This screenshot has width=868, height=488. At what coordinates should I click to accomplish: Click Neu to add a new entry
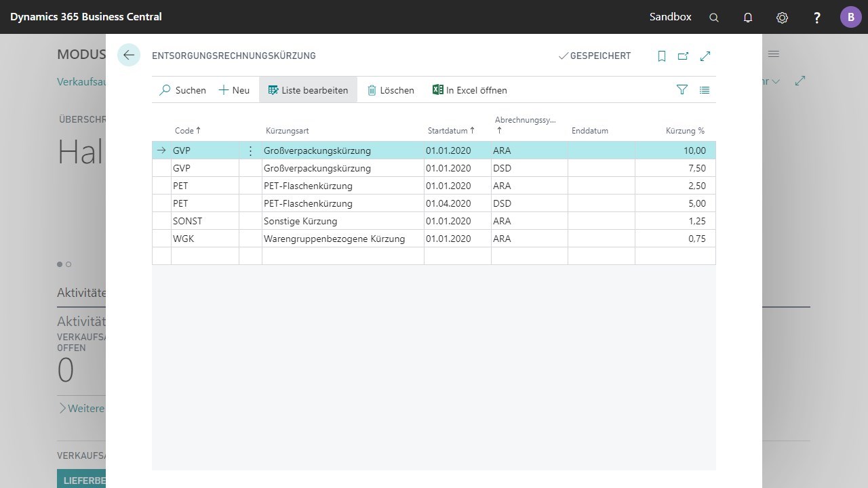(x=234, y=90)
